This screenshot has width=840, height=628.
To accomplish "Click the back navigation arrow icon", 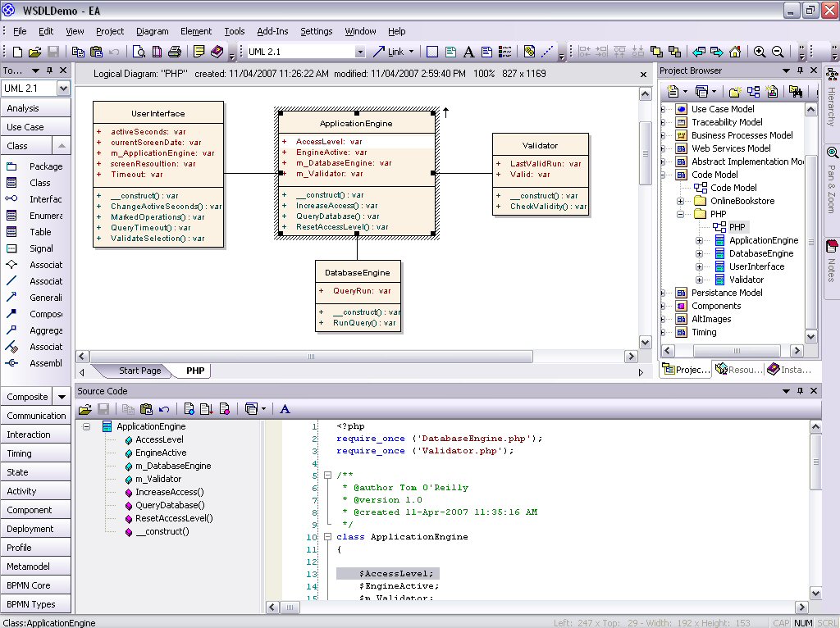I will tap(699, 52).
